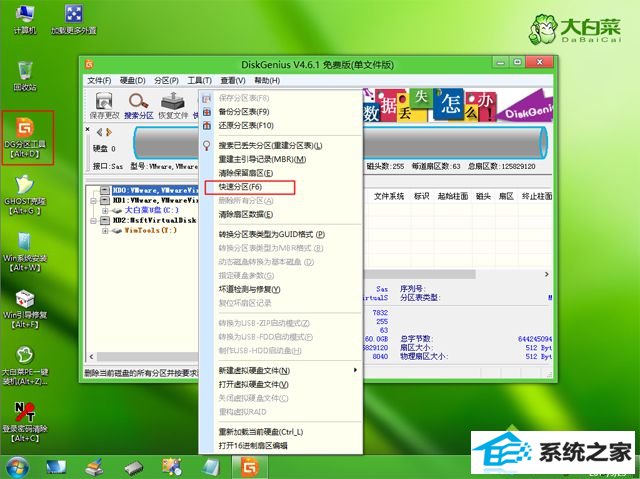
Task: Collapse the HD2 MsftVirtualDisk node
Action: click(x=93, y=221)
